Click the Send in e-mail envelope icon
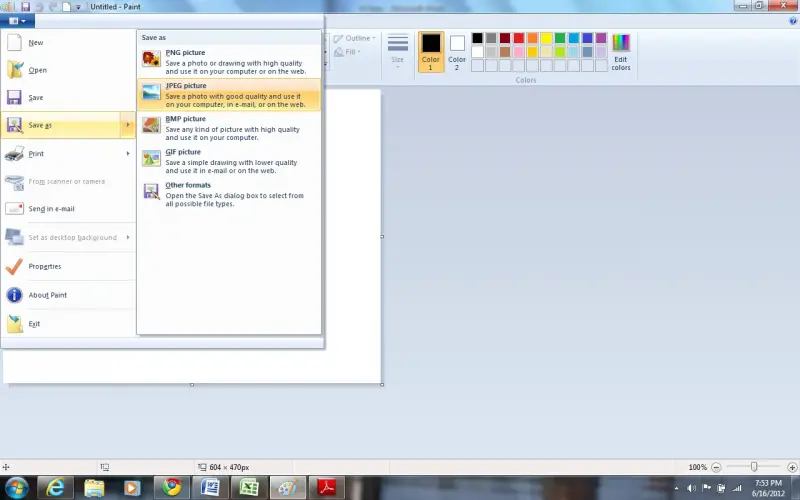Viewport: 800px width, 500px height. (x=14, y=209)
